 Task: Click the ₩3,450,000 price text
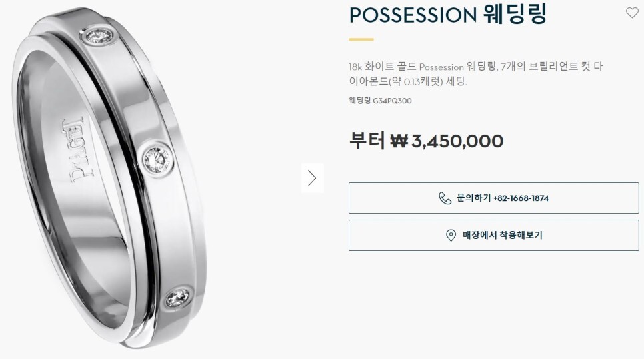(447, 141)
